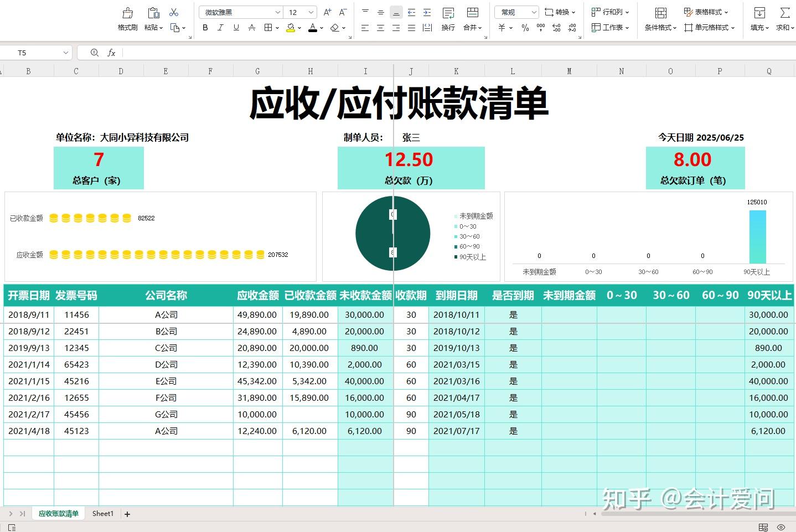This screenshot has height=532, width=796.
Task: Toggle Strikethrough formatting
Action: pos(252,27)
